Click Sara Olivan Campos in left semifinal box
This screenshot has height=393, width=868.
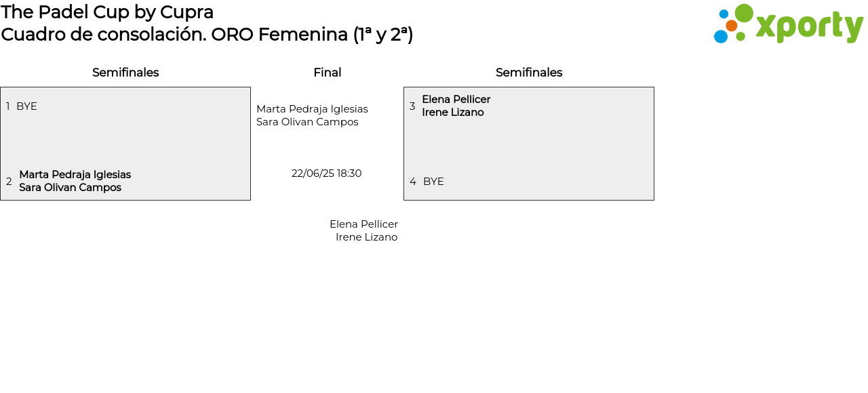pos(70,188)
